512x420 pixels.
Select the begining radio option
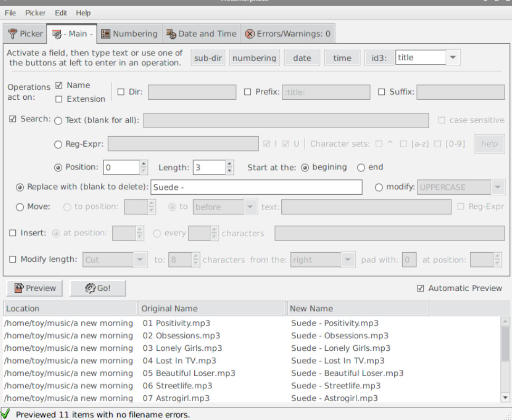tap(305, 167)
